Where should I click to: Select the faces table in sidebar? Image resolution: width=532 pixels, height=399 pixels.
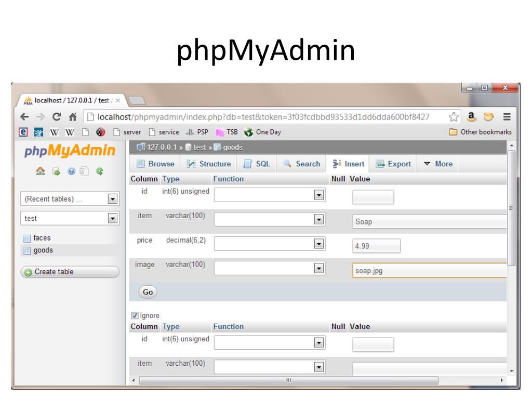click(42, 238)
